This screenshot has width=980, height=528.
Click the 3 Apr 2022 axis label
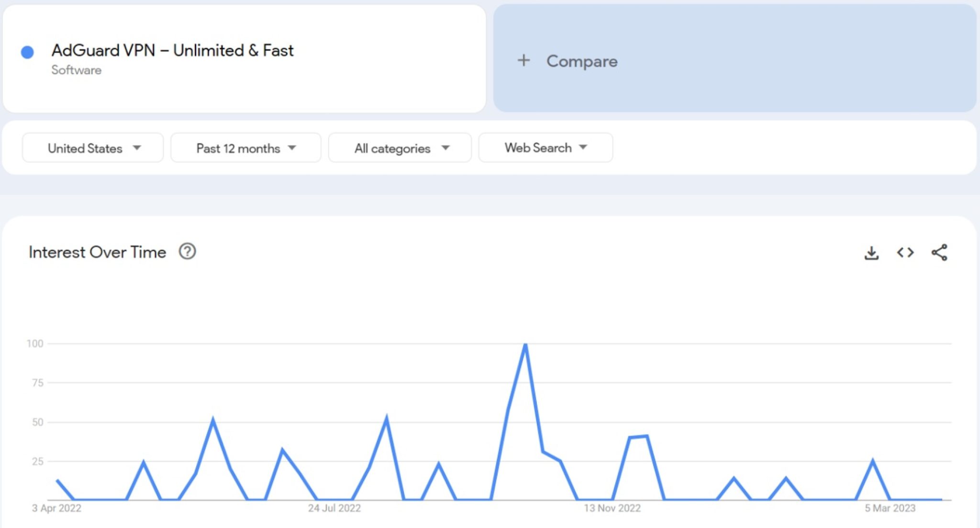[56, 508]
